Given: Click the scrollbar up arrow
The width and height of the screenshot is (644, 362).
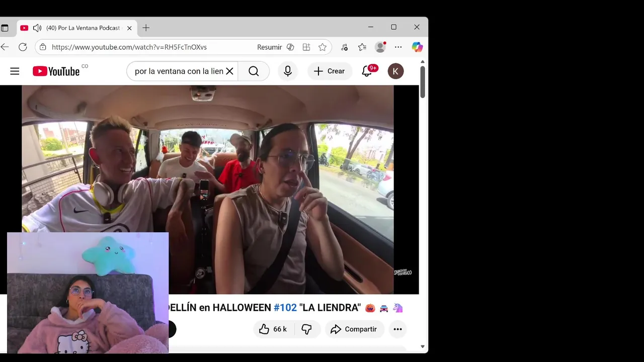Looking at the screenshot, I should pyautogui.click(x=423, y=62).
